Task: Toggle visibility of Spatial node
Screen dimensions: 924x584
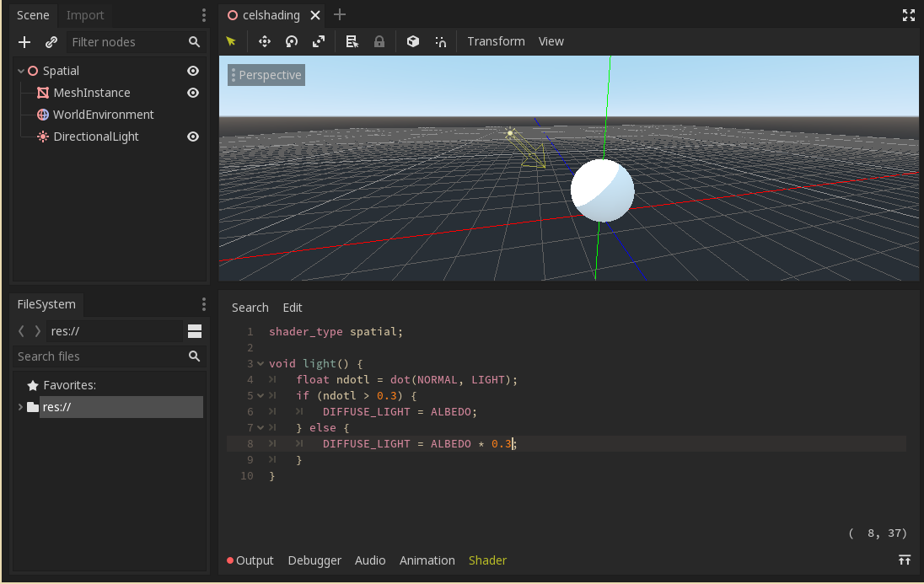Action: coord(193,71)
